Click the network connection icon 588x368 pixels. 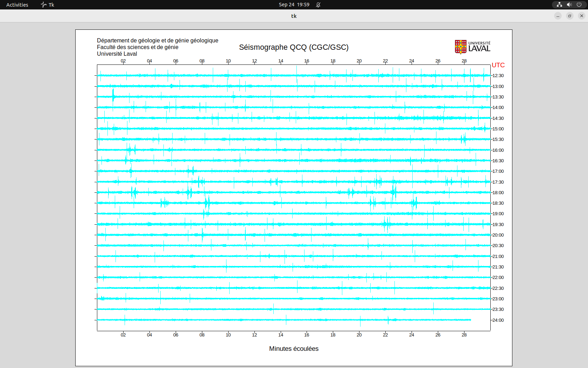pyautogui.click(x=559, y=5)
